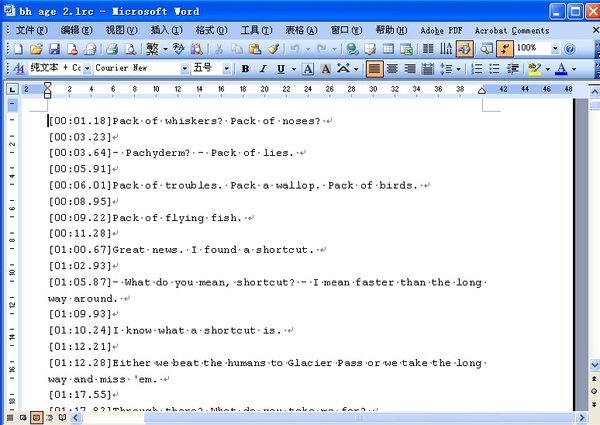
Task: Expand the undo history dropdown arrow
Action: (x=308, y=49)
